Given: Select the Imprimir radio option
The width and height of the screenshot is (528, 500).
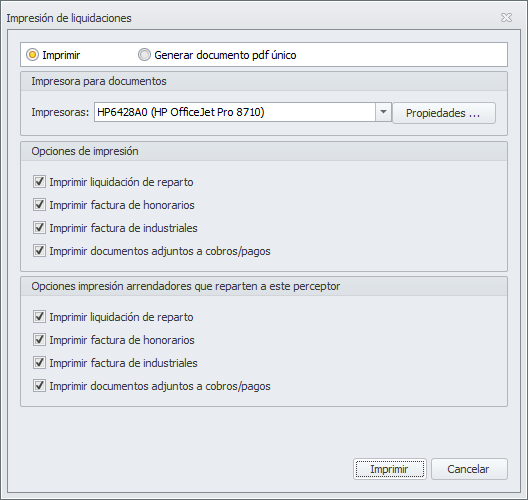Looking at the screenshot, I should point(53,55).
